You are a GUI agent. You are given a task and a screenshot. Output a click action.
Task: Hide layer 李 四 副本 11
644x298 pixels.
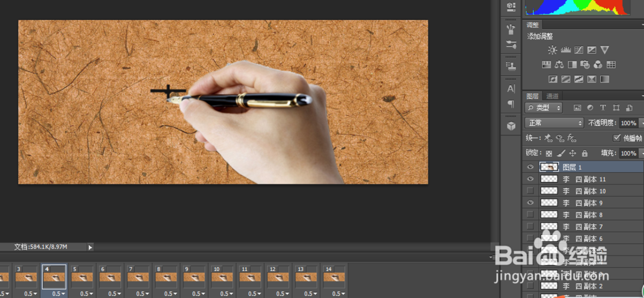tap(530, 179)
